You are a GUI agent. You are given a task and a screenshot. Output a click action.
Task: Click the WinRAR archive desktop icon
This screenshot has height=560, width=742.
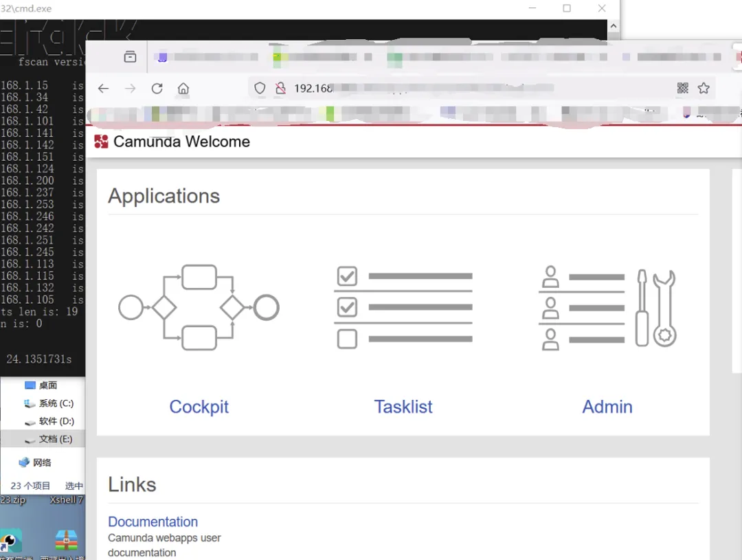(x=66, y=541)
